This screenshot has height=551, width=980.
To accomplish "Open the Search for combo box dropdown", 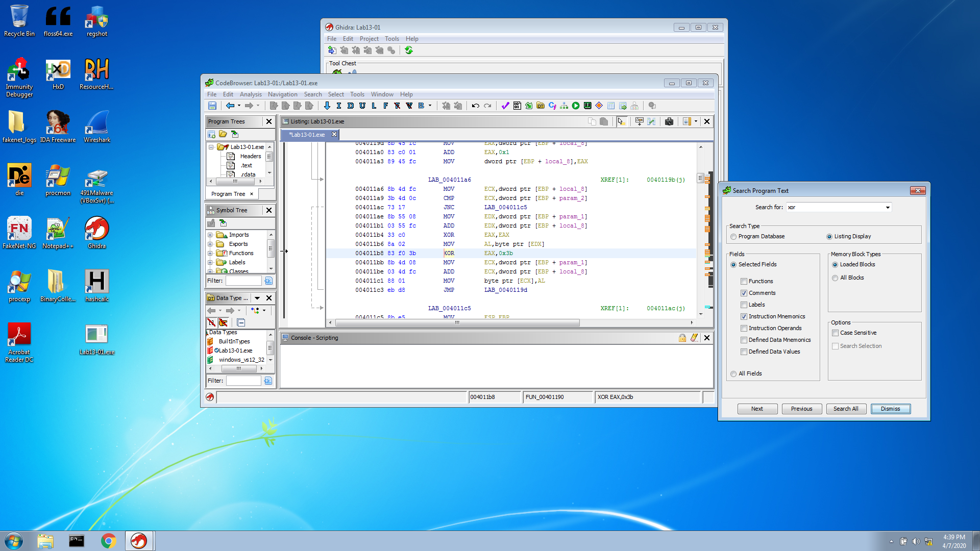I will (888, 207).
